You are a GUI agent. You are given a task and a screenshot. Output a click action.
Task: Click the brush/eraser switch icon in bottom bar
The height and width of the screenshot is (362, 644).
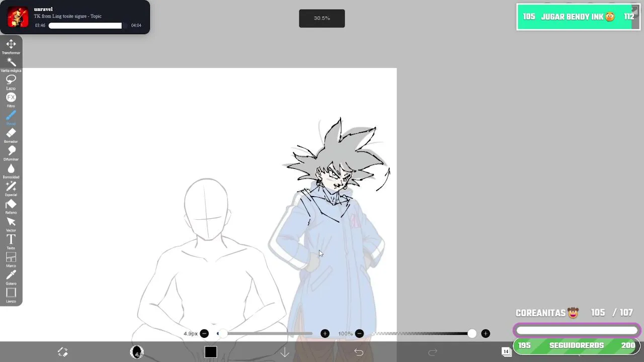pos(63,352)
